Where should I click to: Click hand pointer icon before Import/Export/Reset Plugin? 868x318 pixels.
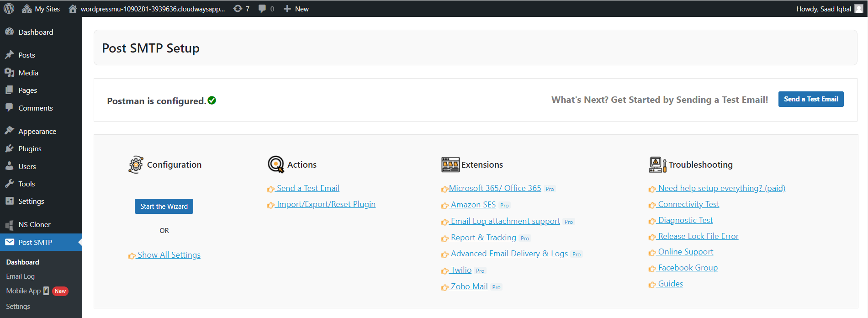tap(271, 205)
